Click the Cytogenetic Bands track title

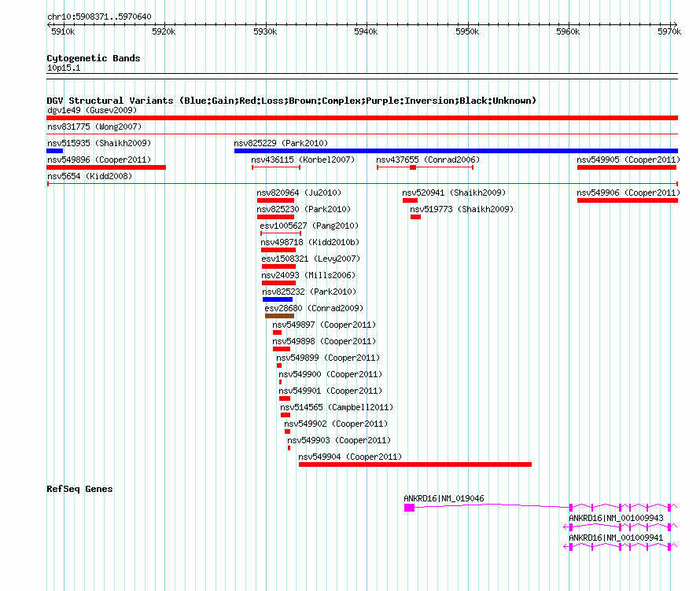click(94, 58)
